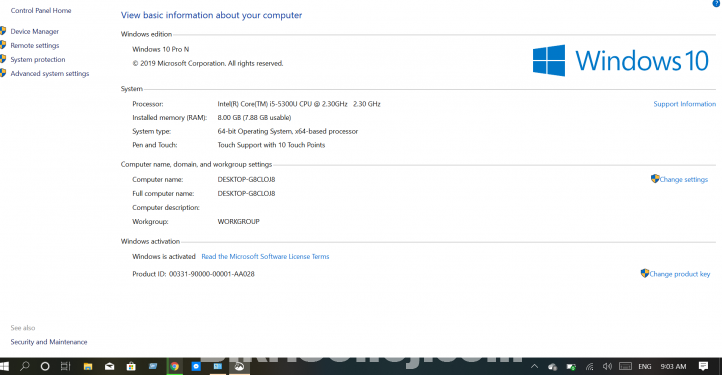Open Security and Maintenance link
This screenshot has height=375, width=722.
coord(49,342)
